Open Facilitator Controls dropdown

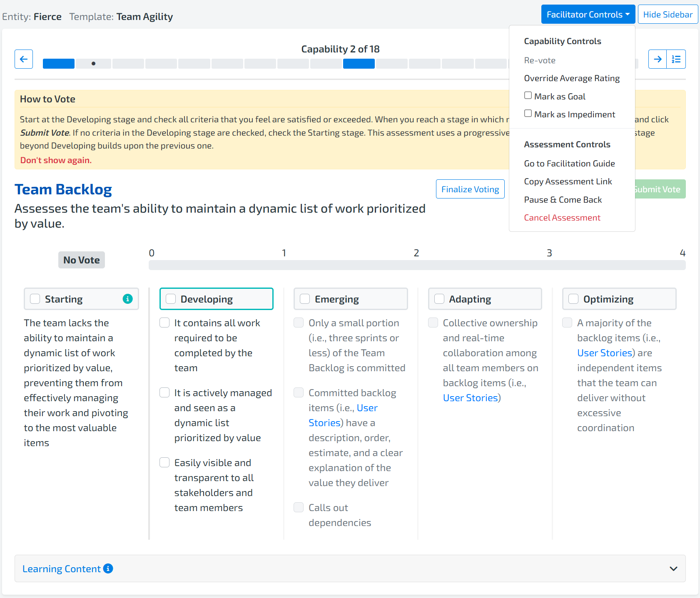(x=588, y=15)
